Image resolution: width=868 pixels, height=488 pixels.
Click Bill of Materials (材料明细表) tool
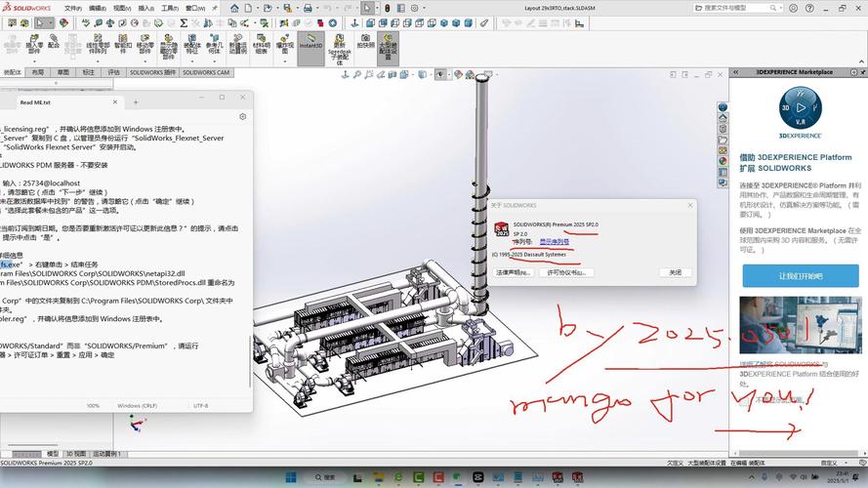pyautogui.click(x=262, y=44)
